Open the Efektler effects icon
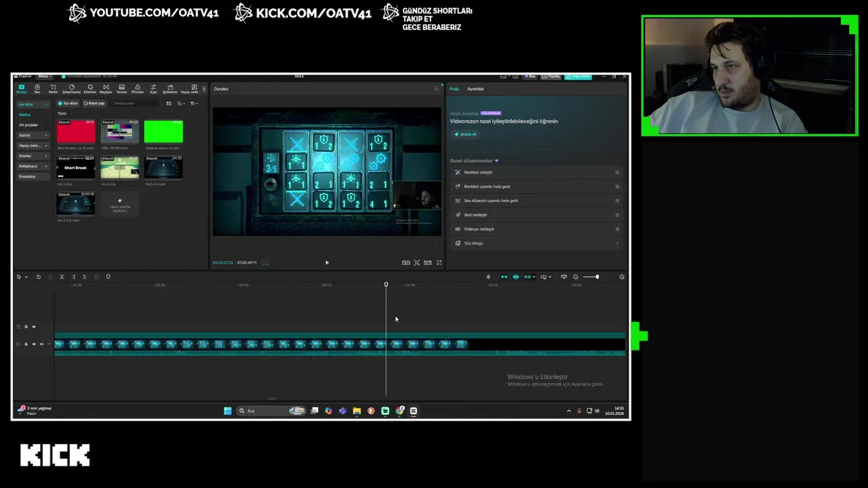The width and height of the screenshot is (868, 488). pyautogui.click(x=90, y=89)
